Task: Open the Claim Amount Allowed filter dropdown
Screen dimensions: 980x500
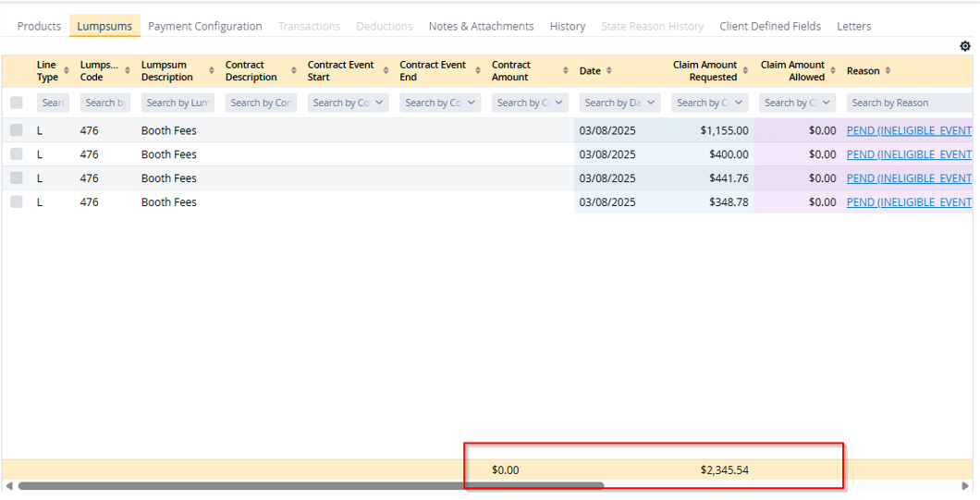Action: click(x=826, y=103)
